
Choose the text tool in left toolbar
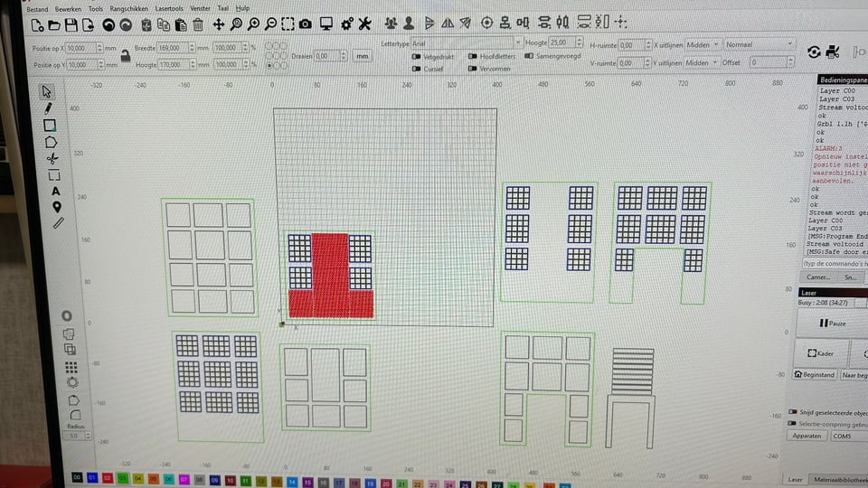(55, 191)
